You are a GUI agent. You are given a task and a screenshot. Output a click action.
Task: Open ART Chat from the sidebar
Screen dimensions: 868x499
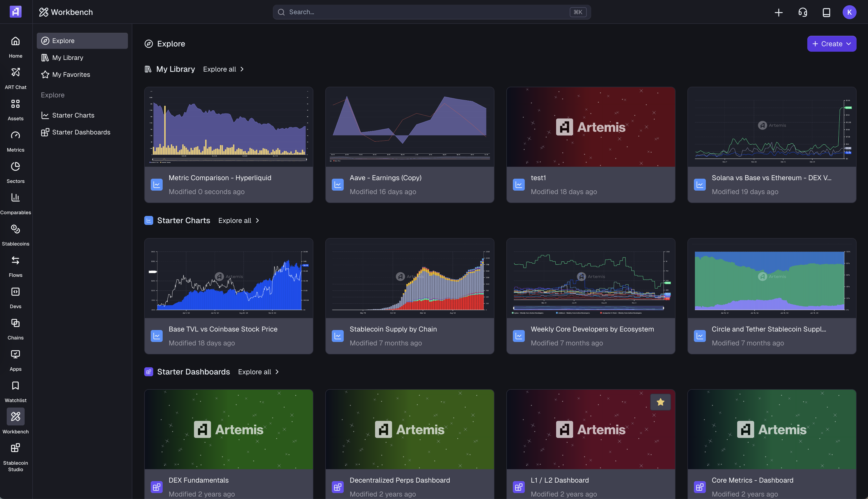[15, 78]
